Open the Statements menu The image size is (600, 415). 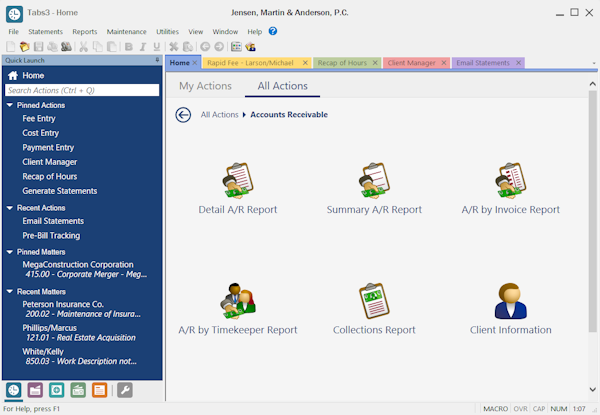tap(45, 32)
